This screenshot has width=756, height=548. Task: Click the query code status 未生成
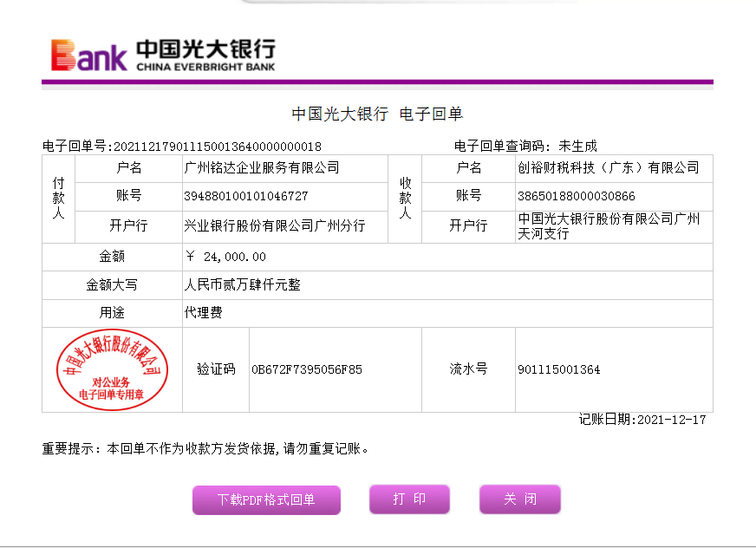click(577, 147)
